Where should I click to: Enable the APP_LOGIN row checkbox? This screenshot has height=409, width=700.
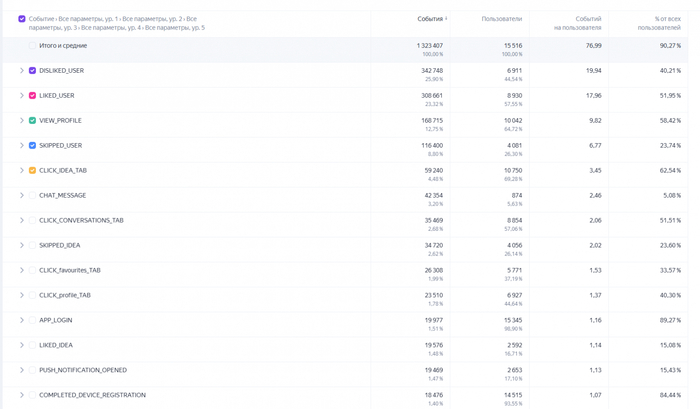33,321
